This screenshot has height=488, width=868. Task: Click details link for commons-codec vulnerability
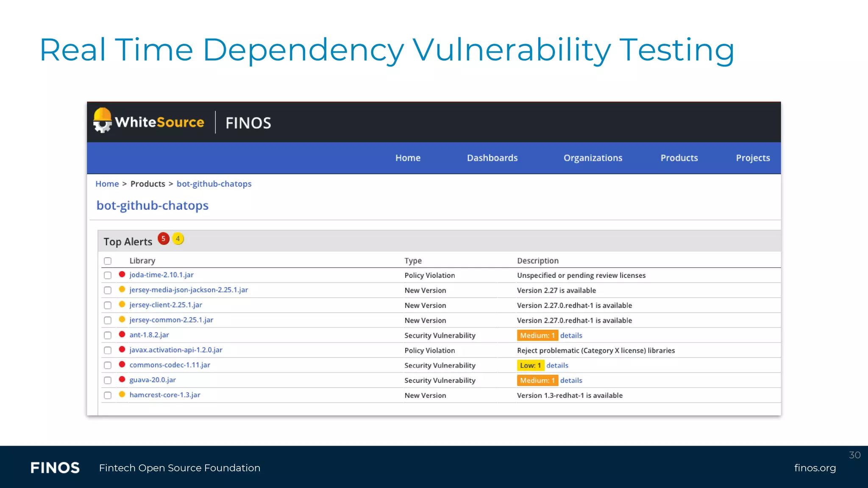tap(557, 365)
